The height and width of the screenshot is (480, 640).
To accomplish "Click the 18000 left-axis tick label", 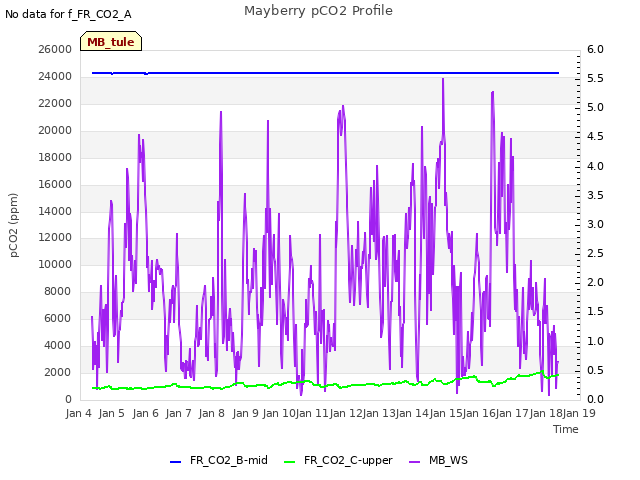I will [x=55, y=157].
